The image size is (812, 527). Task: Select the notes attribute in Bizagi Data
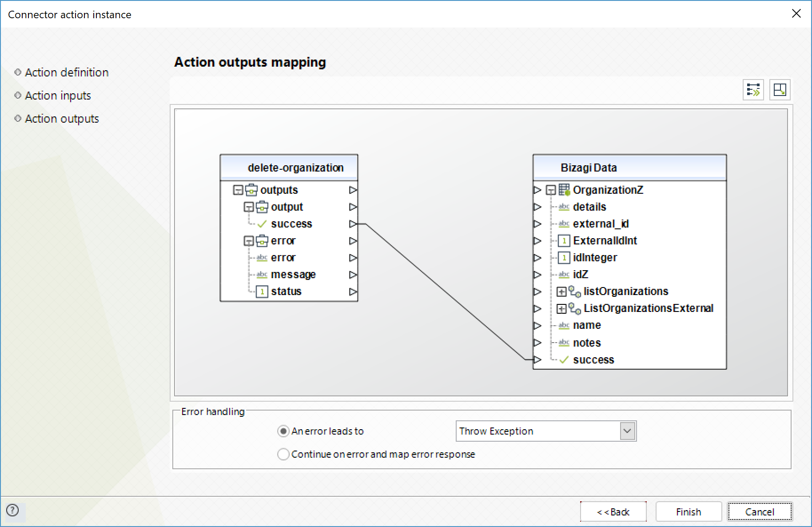[587, 343]
